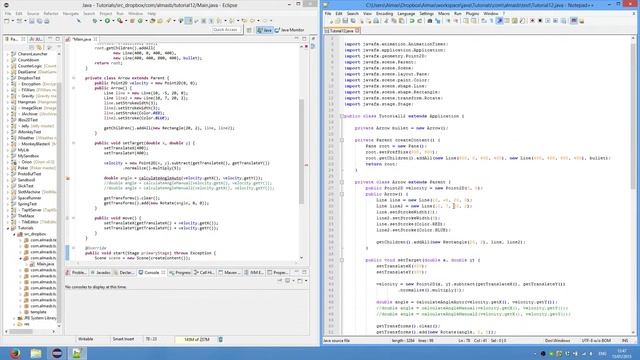Image resolution: width=640 pixels, height=360 pixels.
Task: Expand the ChansonLauncher project
Action: point(8,54)
